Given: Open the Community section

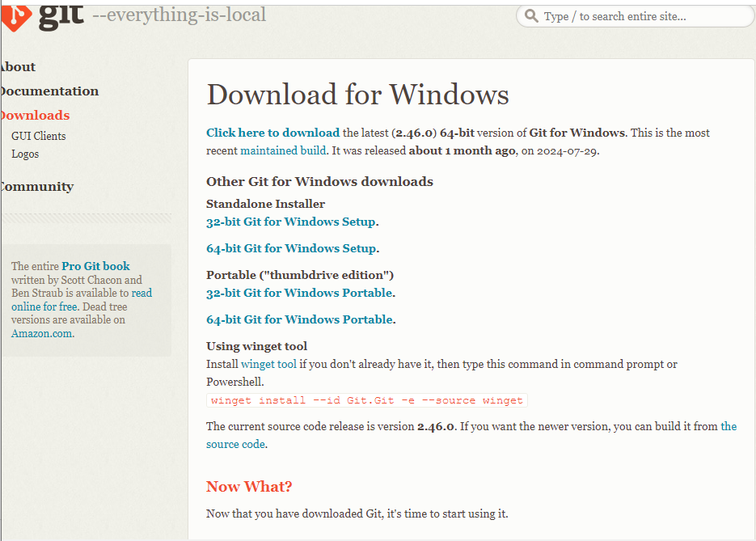Looking at the screenshot, I should tap(36, 186).
